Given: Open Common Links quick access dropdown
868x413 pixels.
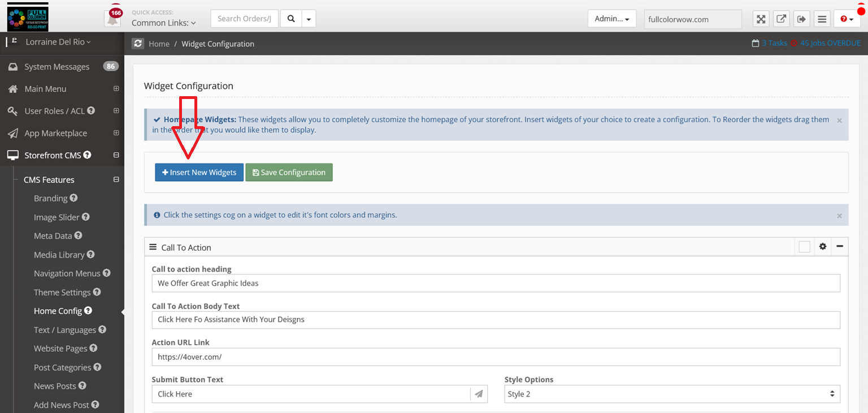Looking at the screenshot, I should pyautogui.click(x=163, y=23).
